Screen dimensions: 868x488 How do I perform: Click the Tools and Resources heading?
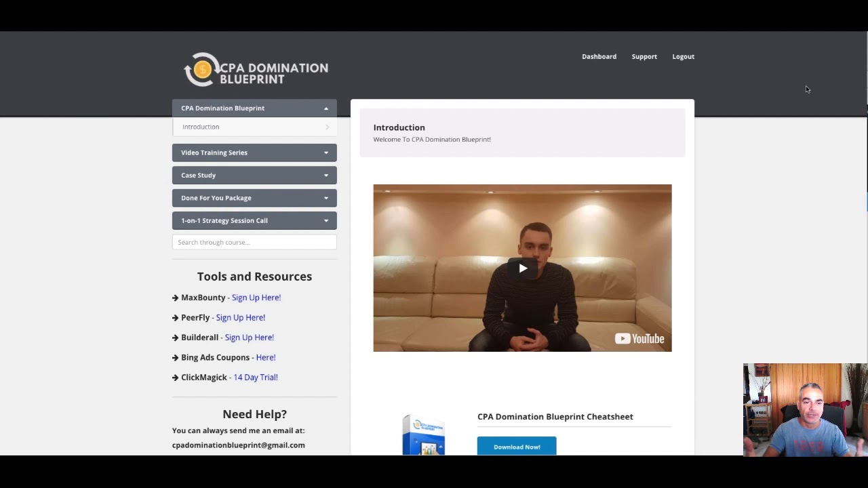254,277
